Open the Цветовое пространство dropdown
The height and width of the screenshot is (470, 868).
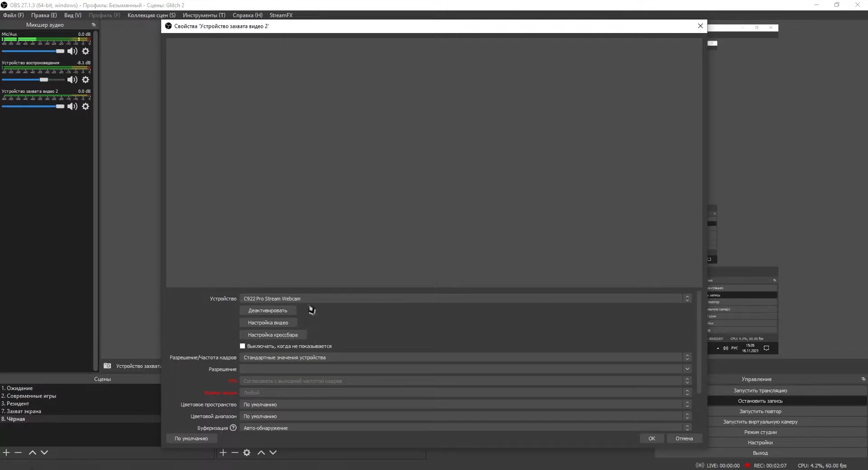click(464, 404)
